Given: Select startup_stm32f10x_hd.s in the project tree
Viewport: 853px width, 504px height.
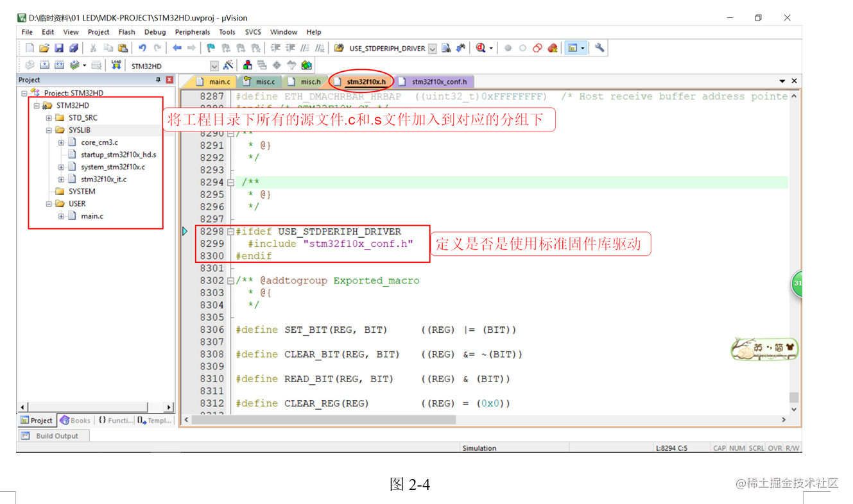Looking at the screenshot, I should pos(118,155).
